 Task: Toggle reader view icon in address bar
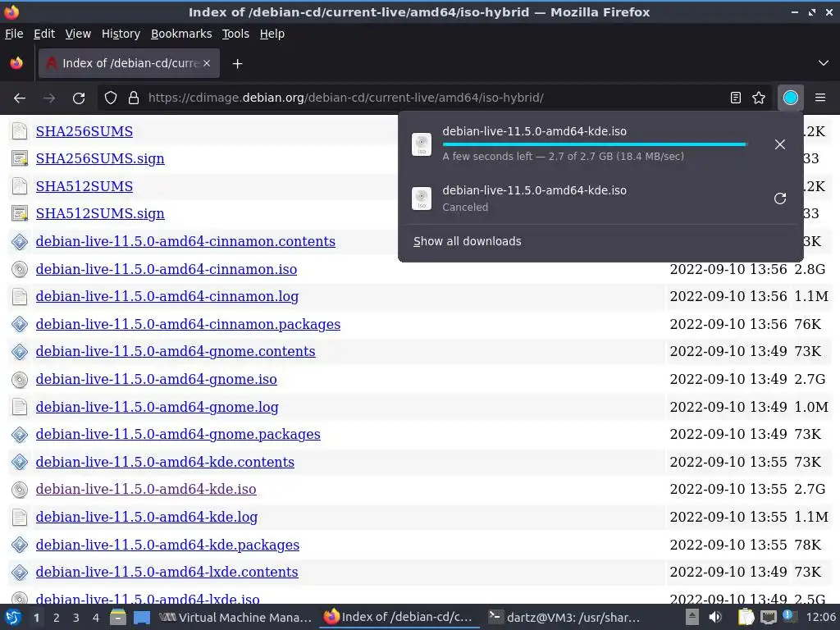click(736, 98)
